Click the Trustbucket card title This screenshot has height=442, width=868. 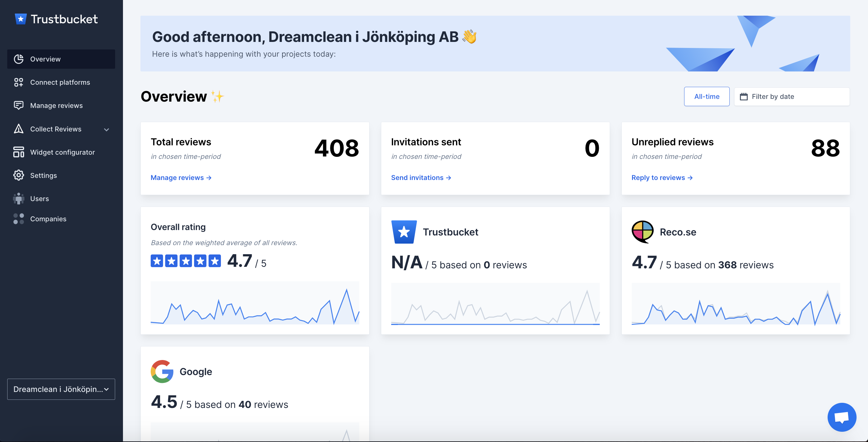pos(451,232)
